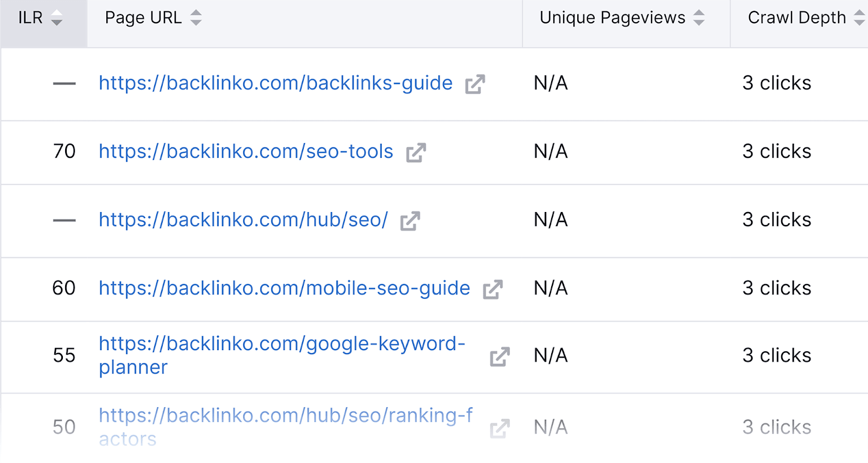The height and width of the screenshot is (463, 868).
Task: Click the Page URL column header
Action: point(143,18)
